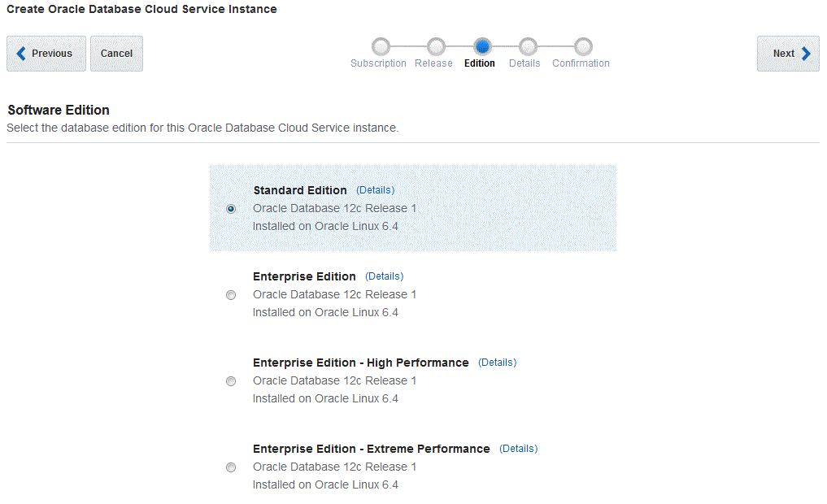View Details for High Performance edition

tap(498, 363)
